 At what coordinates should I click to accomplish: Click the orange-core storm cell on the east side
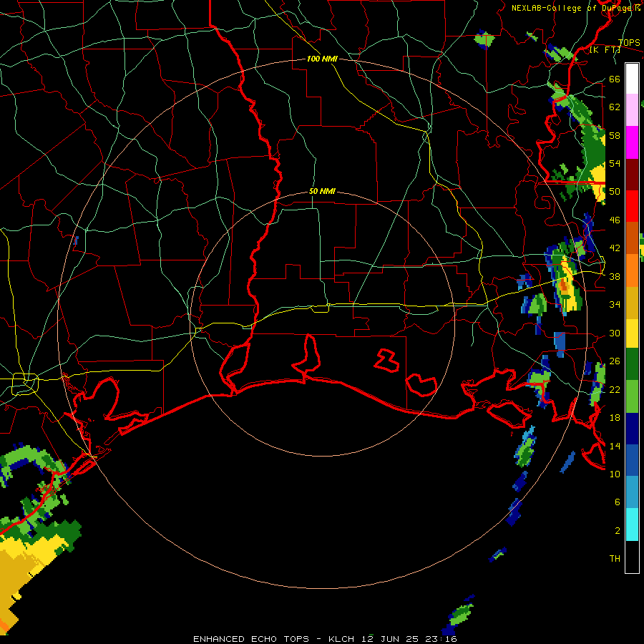(565, 285)
